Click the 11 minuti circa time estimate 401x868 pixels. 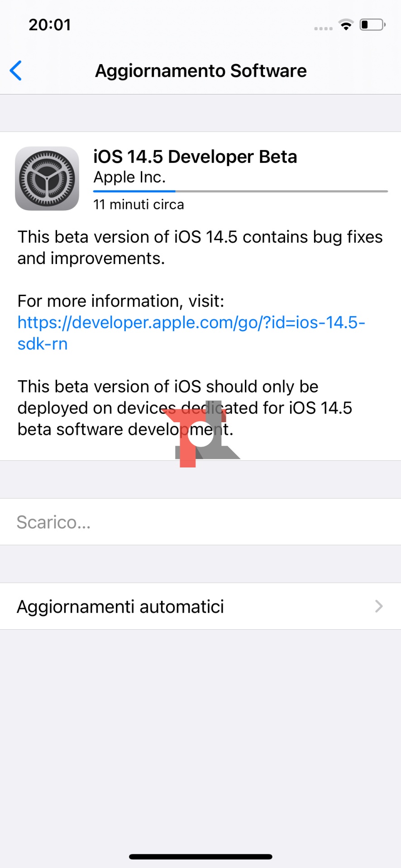tap(138, 204)
